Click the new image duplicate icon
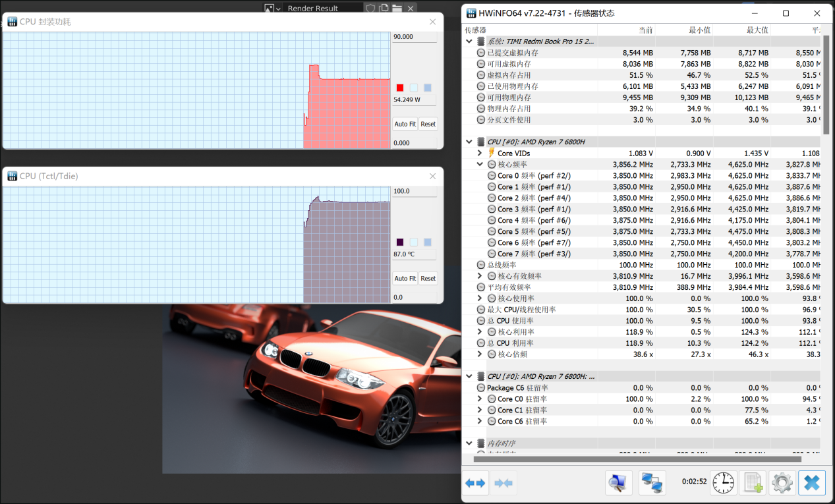This screenshot has height=504, width=835. tap(384, 9)
